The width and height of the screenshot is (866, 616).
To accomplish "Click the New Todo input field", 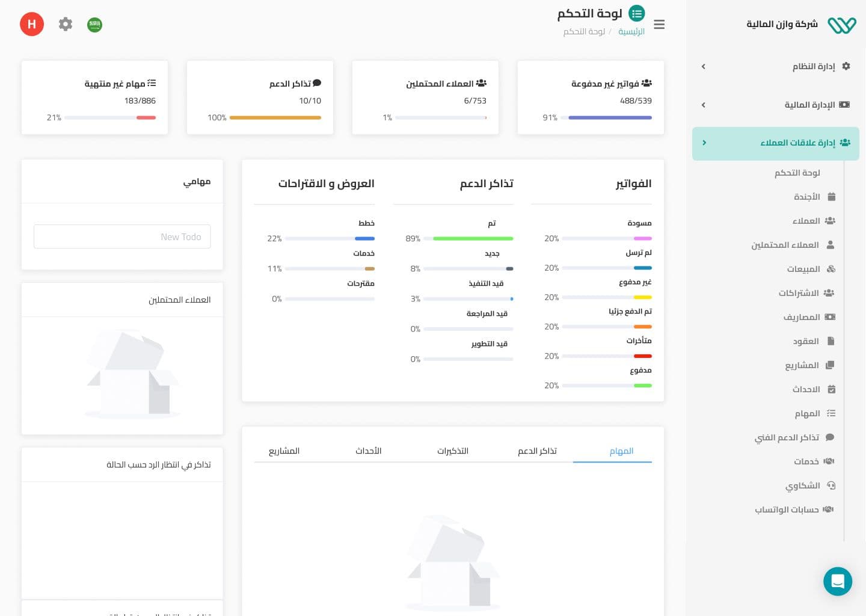I will [x=122, y=236].
